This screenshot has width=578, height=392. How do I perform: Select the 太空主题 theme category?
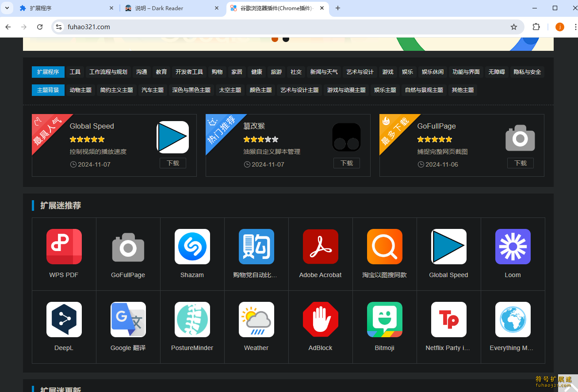(x=230, y=90)
